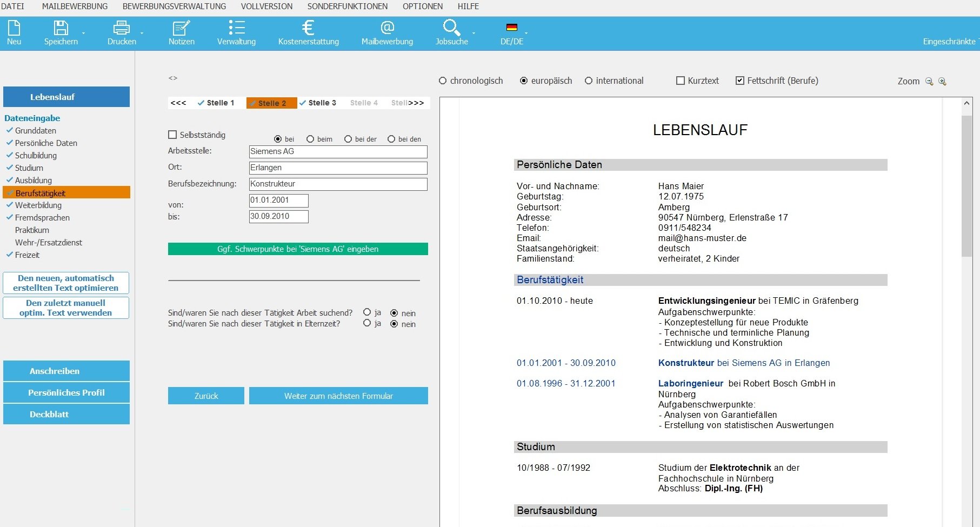Open the DATEI menu

(x=12, y=6)
